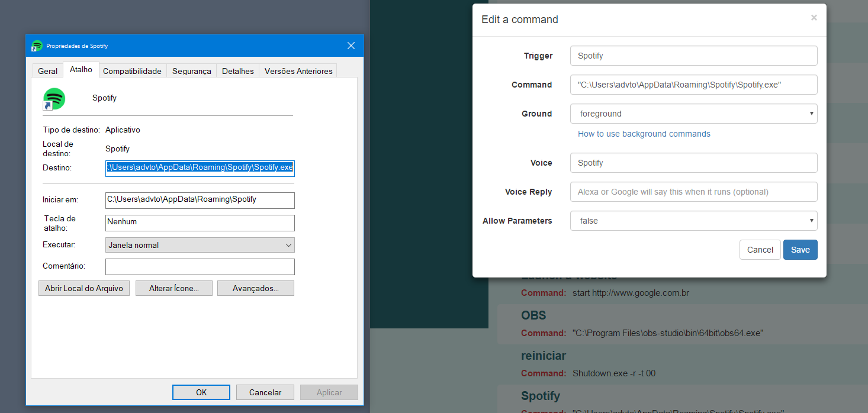
Task: Click the Command input field
Action: click(694, 85)
